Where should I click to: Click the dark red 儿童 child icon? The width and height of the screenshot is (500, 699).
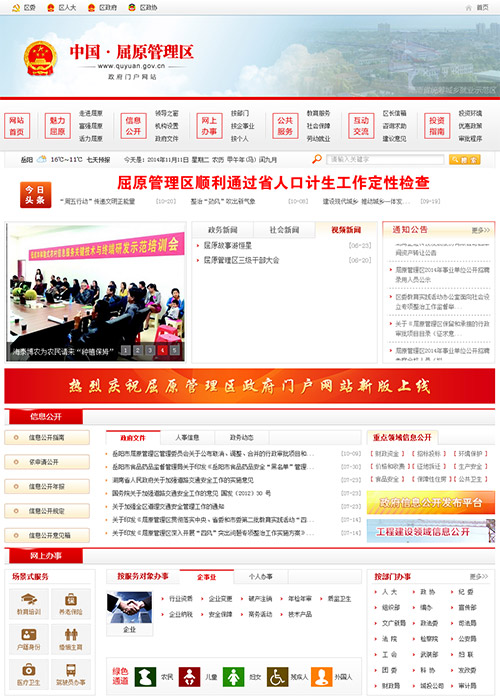click(x=189, y=677)
